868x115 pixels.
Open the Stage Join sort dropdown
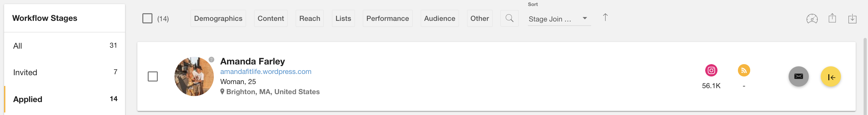coord(559,19)
